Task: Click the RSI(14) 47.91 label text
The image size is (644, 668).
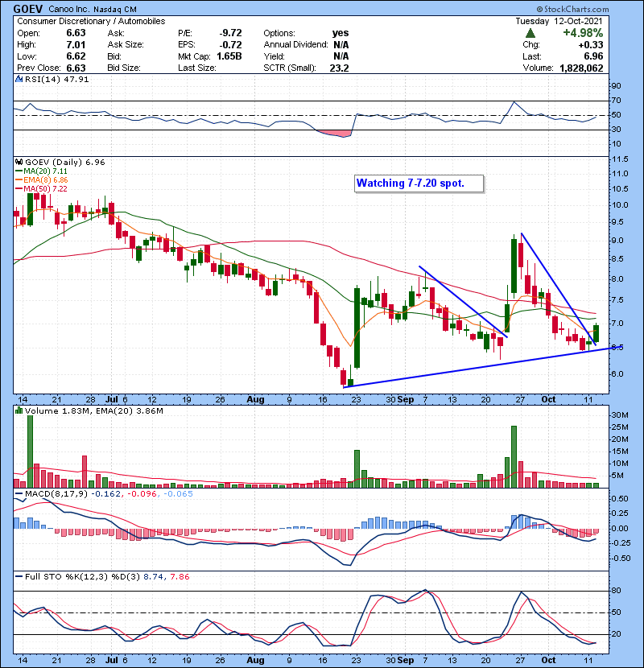Action: click(56, 79)
